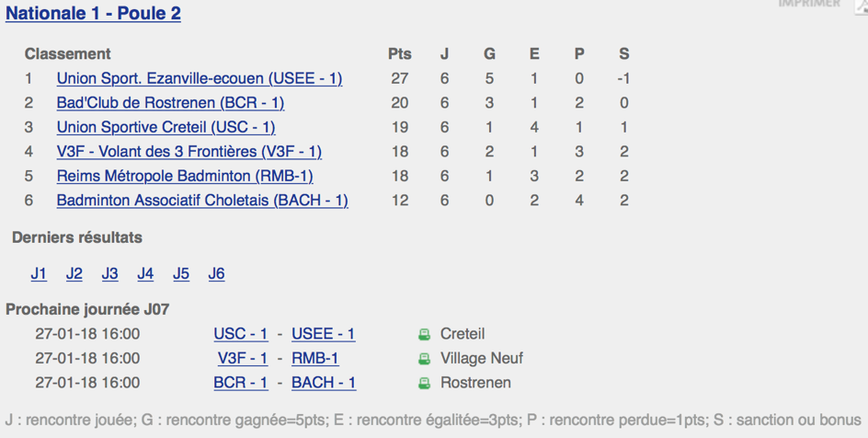Click V3F - 1 in upcoming fixture
Image resolution: width=868 pixels, height=438 pixels.
[x=243, y=358]
